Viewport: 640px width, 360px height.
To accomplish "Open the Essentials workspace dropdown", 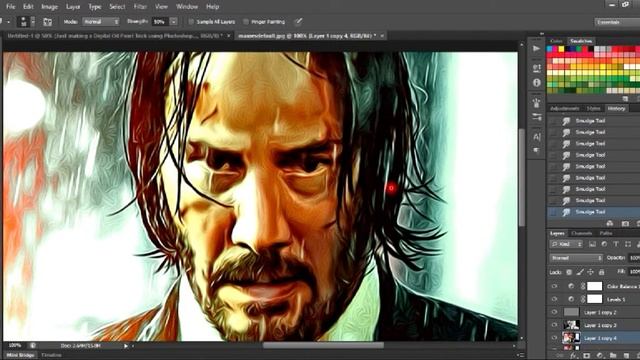I will click(x=617, y=22).
